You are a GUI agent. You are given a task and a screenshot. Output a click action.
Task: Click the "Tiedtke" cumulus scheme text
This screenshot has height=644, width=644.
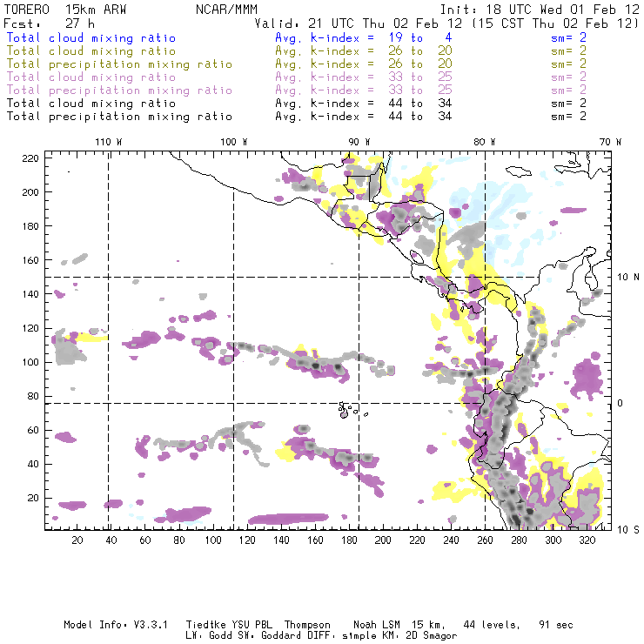point(205,625)
